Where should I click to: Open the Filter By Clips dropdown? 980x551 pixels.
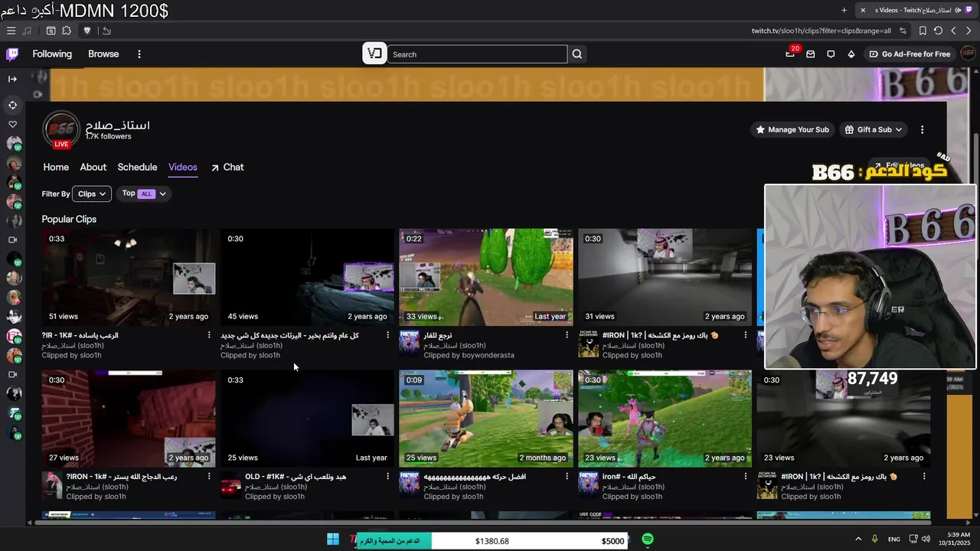(x=92, y=194)
